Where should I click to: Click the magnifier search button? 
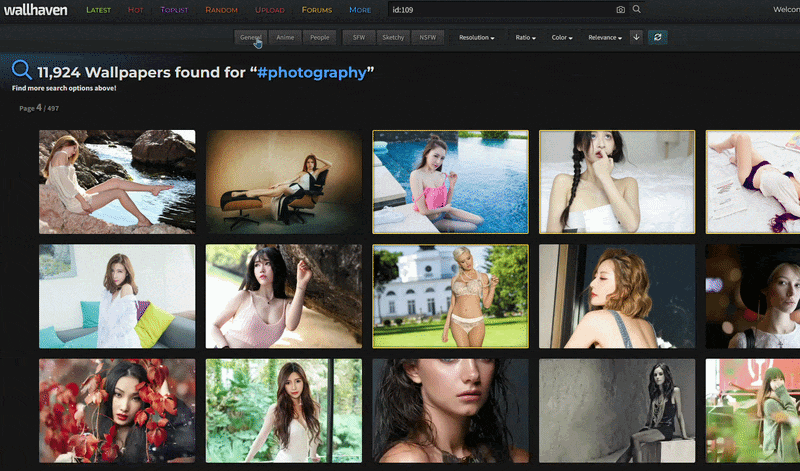click(637, 9)
